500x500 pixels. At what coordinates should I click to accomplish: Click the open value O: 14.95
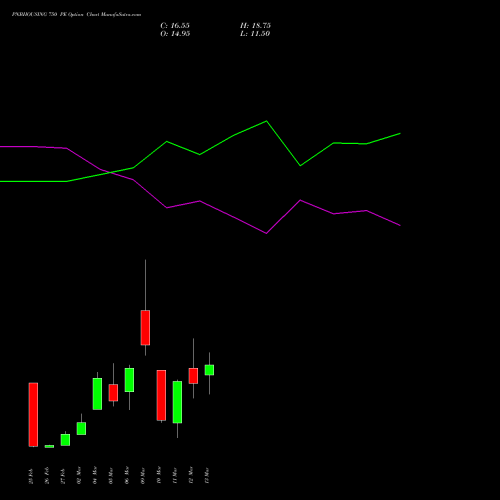pyautogui.click(x=175, y=34)
